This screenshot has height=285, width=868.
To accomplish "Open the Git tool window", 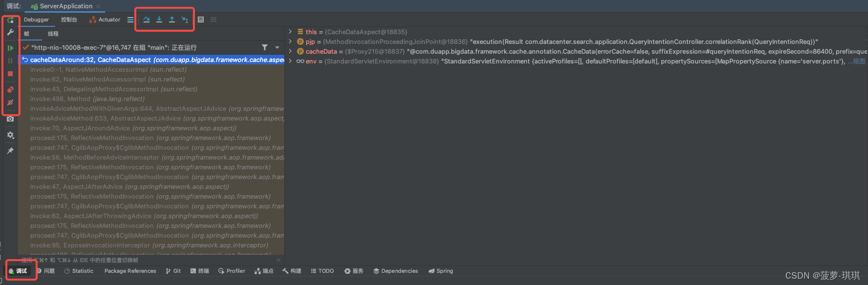I will tap(173, 271).
